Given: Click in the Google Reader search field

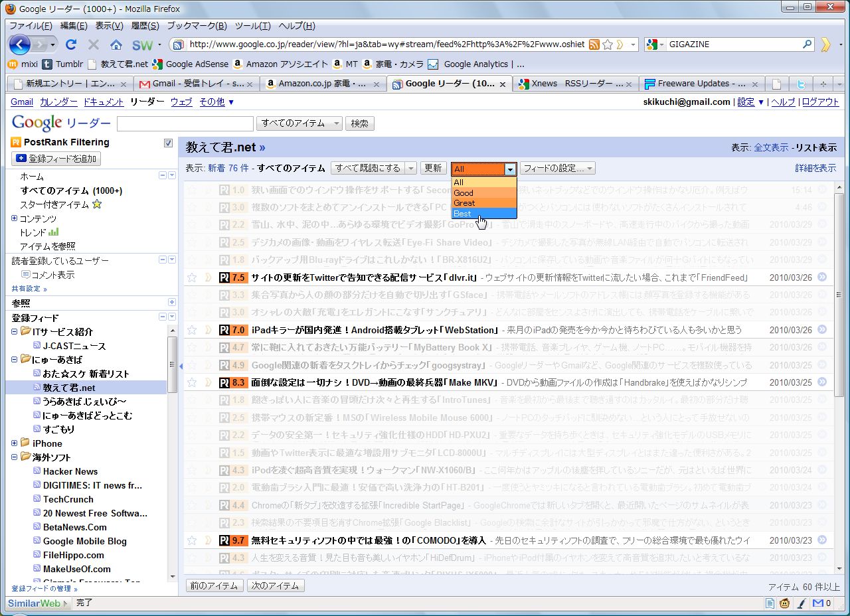Looking at the screenshot, I should click(x=185, y=123).
